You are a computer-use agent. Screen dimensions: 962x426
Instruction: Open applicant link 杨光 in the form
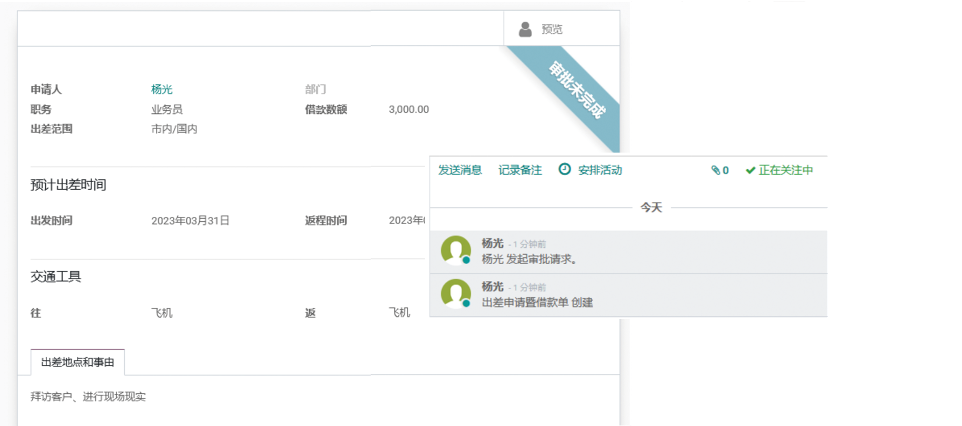pyautogui.click(x=162, y=89)
